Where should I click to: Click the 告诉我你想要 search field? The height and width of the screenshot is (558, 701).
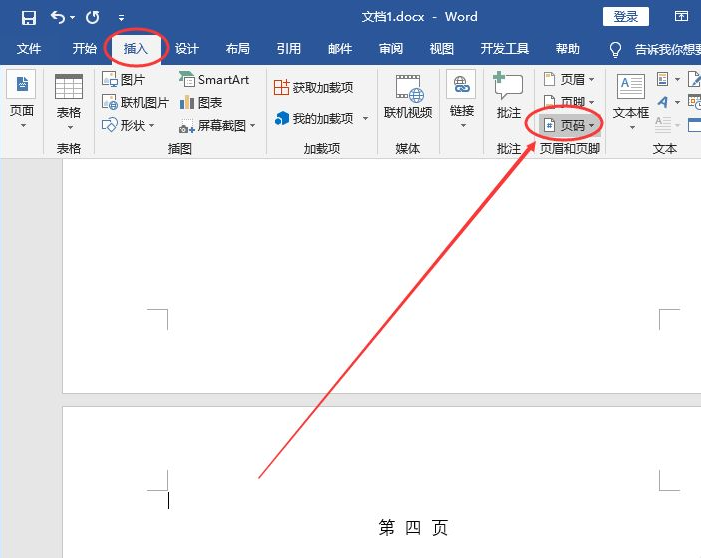coord(666,49)
